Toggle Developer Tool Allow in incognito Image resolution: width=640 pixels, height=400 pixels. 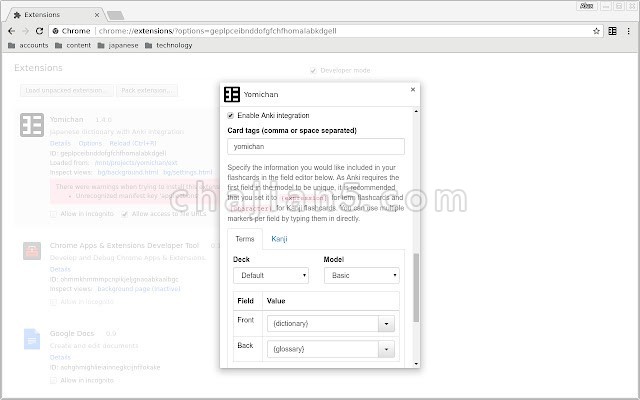click(x=53, y=302)
